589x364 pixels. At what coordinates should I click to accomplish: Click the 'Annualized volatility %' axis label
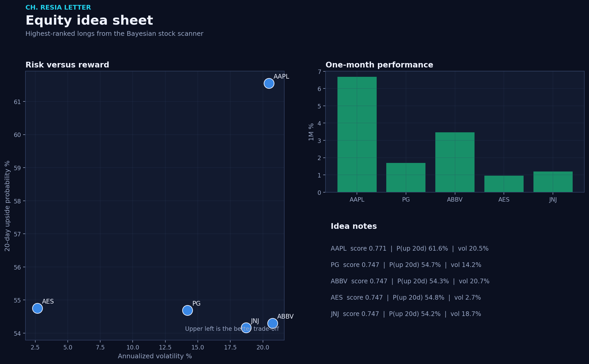coord(155,356)
